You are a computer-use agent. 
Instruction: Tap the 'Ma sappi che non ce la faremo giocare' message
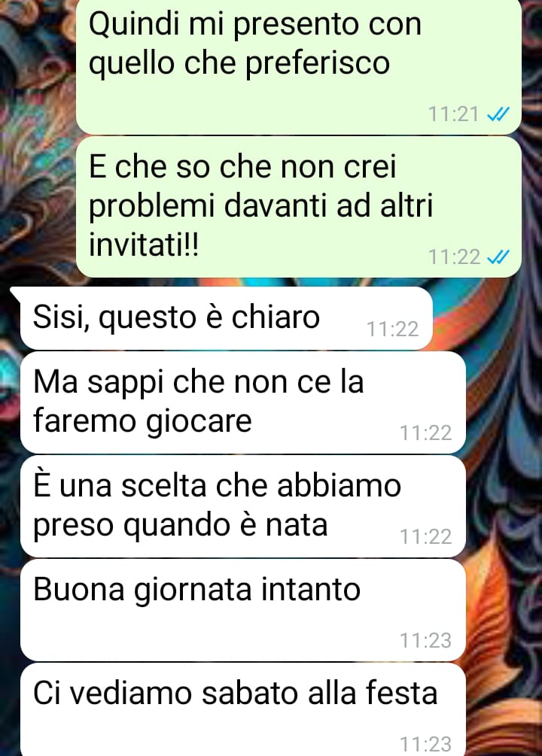click(242, 402)
